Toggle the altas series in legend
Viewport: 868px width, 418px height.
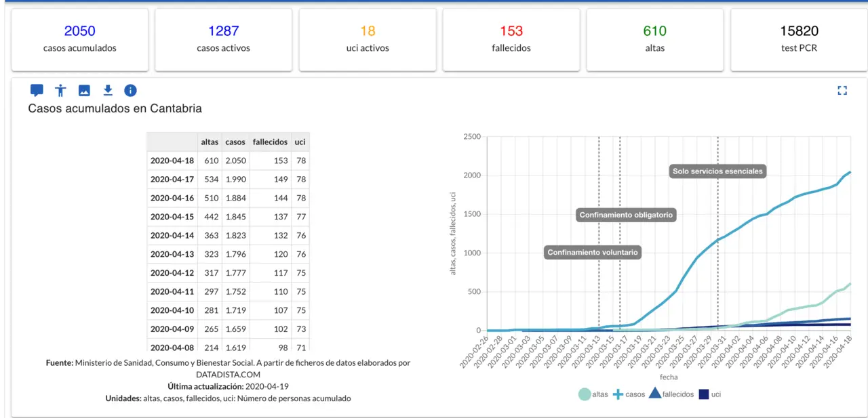tap(593, 394)
